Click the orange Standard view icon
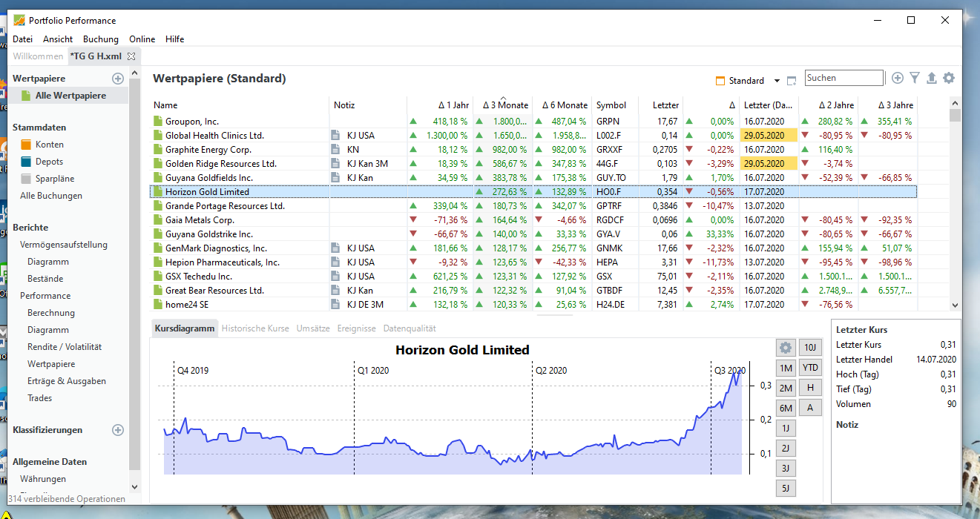The height and width of the screenshot is (519, 980). coord(720,81)
